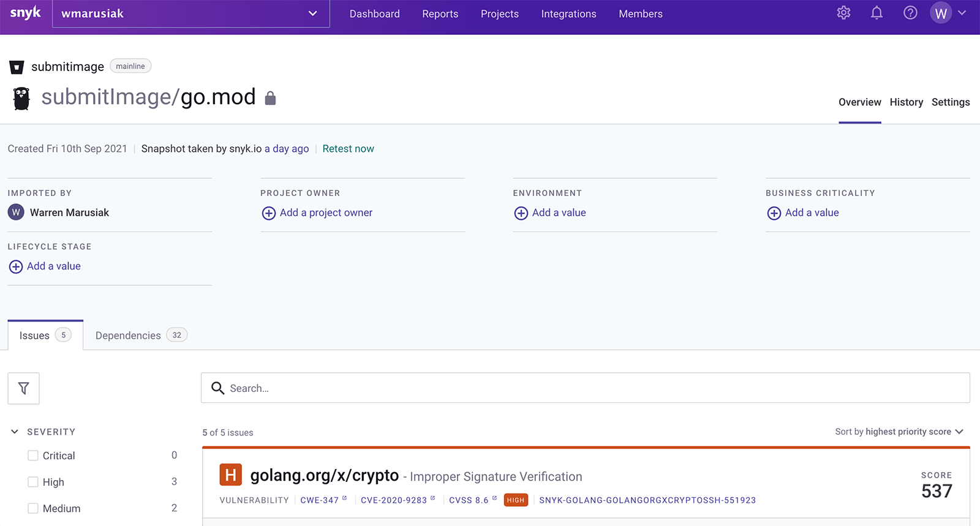This screenshot has height=526, width=980.
Task: Tick the Medium severity checkbox
Action: [33, 508]
